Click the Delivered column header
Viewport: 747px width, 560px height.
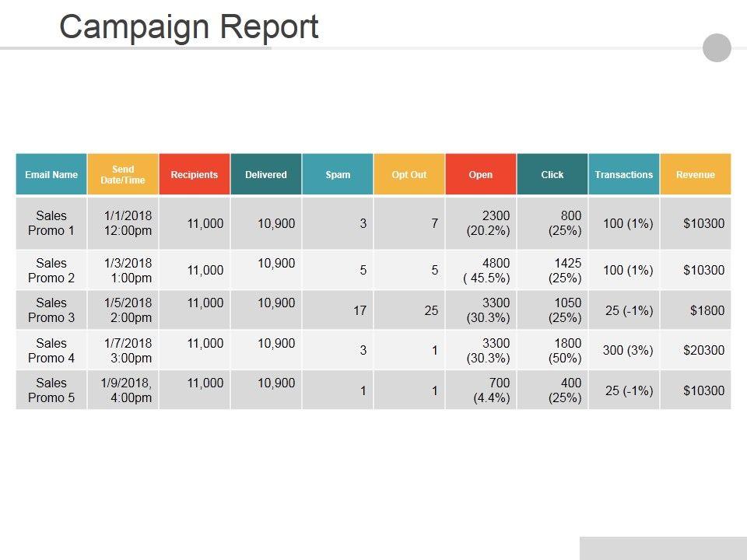tap(266, 174)
